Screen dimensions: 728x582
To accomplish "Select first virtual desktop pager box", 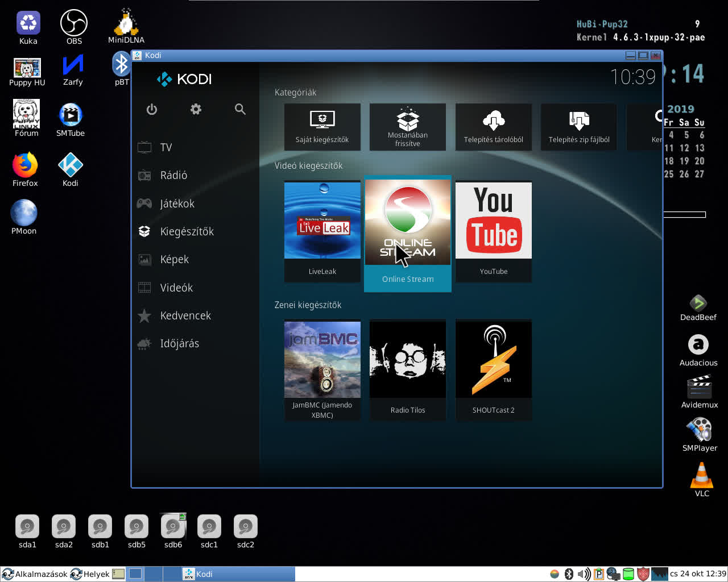I will (x=135, y=574).
